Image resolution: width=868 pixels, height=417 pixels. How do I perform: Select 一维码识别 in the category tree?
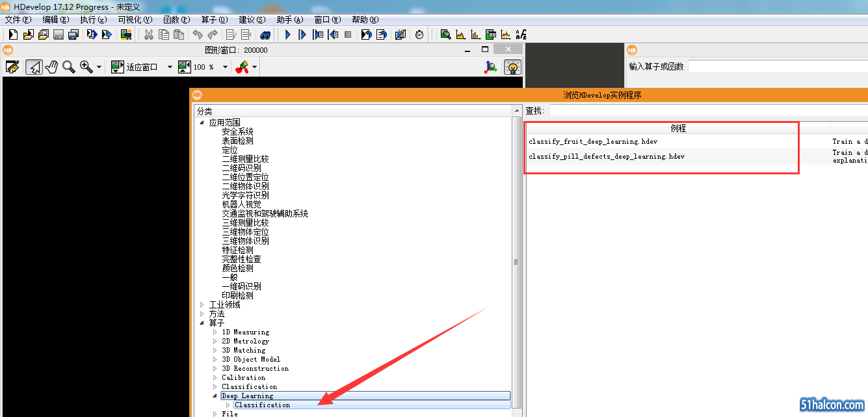click(x=241, y=286)
